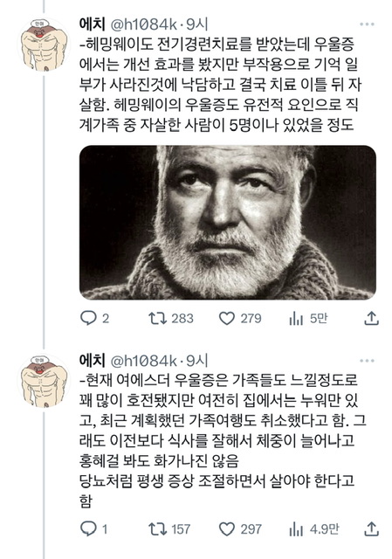Screen dimensions: 392x559
Task: Open second tweet's avatar profile picture
Action: [44, 382]
